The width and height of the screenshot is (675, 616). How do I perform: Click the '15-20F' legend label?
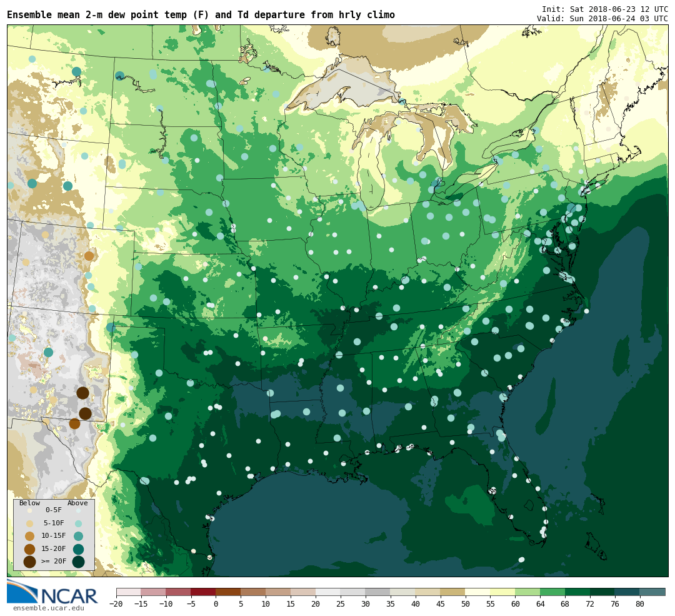click(x=54, y=549)
